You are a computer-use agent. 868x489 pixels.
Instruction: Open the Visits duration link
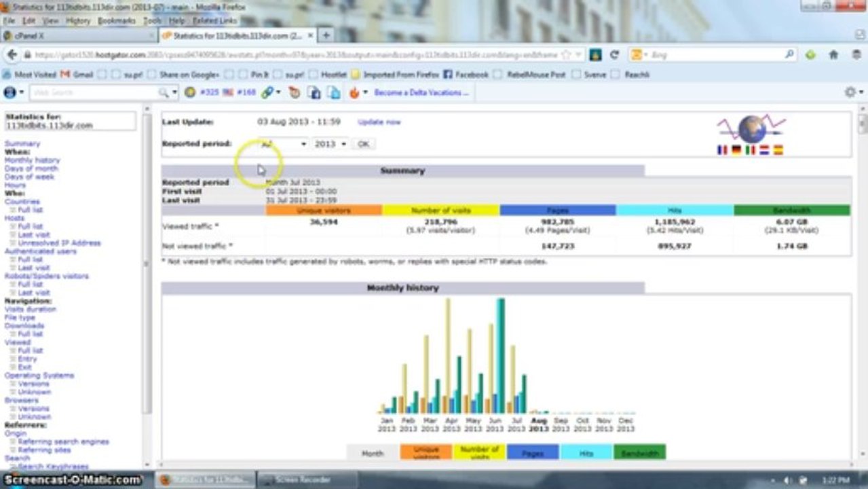31,309
